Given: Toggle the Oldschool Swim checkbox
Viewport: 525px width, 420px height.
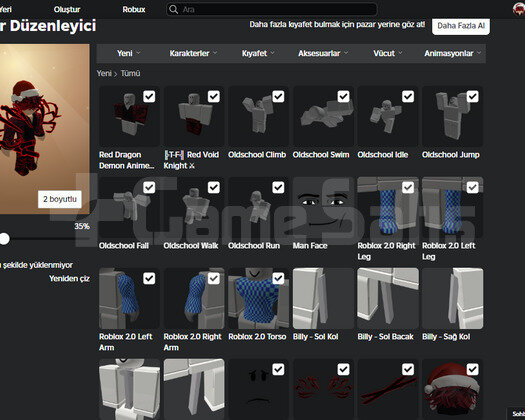Looking at the screenshot, I should (343, 96).
